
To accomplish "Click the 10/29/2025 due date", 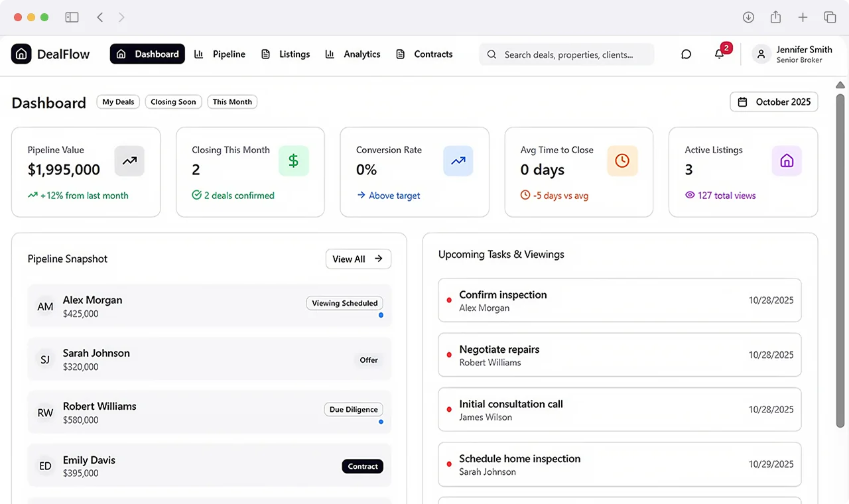I will click(x=771, y=464).
